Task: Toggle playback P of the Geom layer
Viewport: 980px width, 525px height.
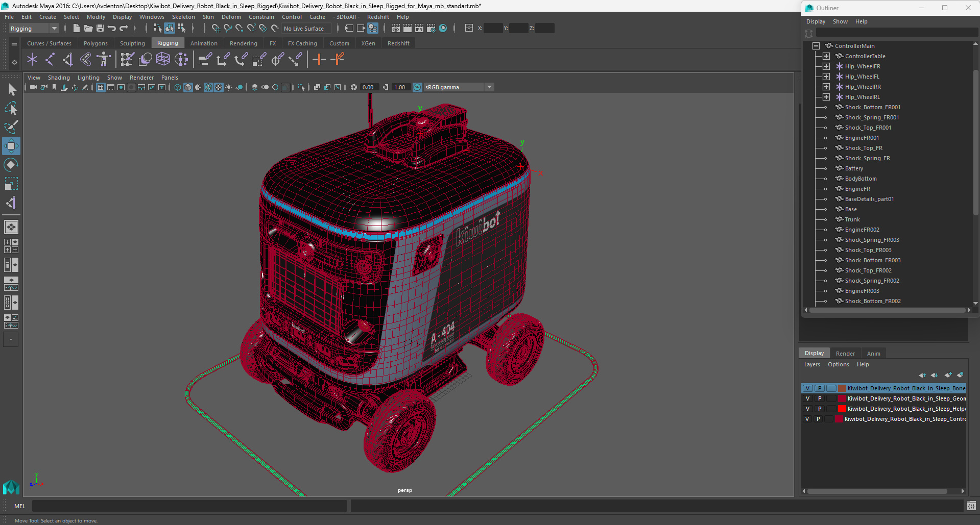Action: 820,398
